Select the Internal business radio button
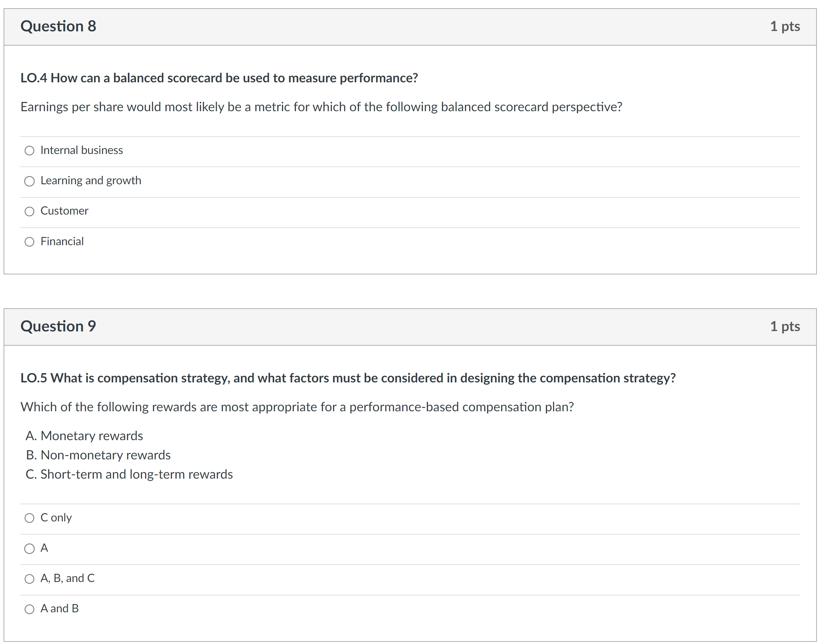The width and height of the screenshot is (819, 644). pyautogui.click(x=30, y=151)
